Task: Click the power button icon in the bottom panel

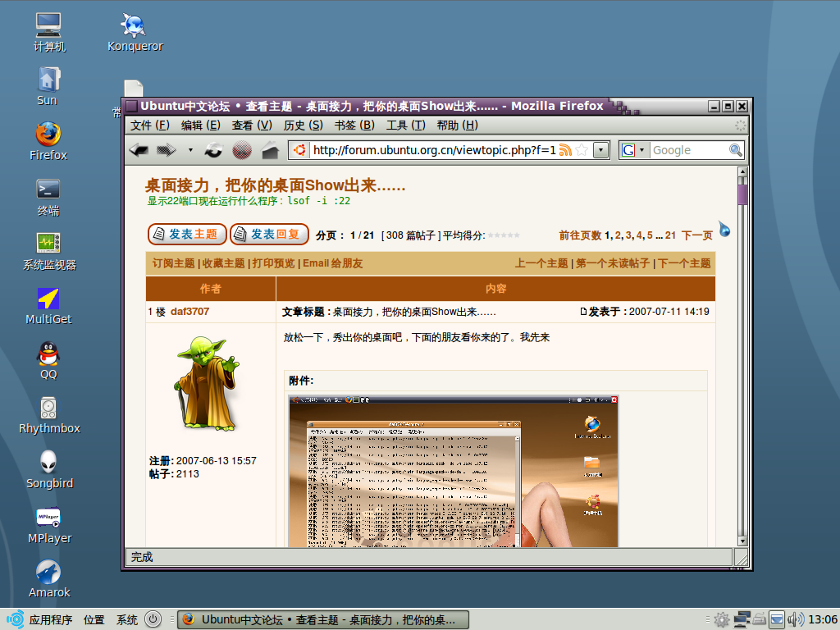Action: (x=153, y=619)
